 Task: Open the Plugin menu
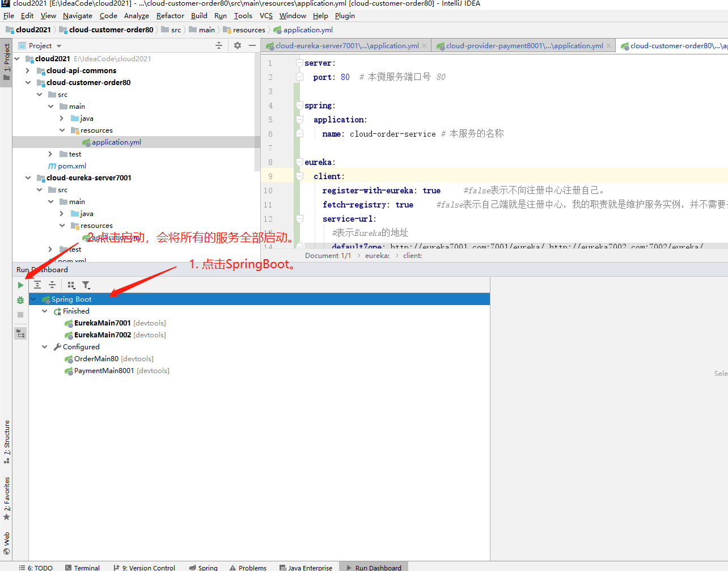(345, 15)
